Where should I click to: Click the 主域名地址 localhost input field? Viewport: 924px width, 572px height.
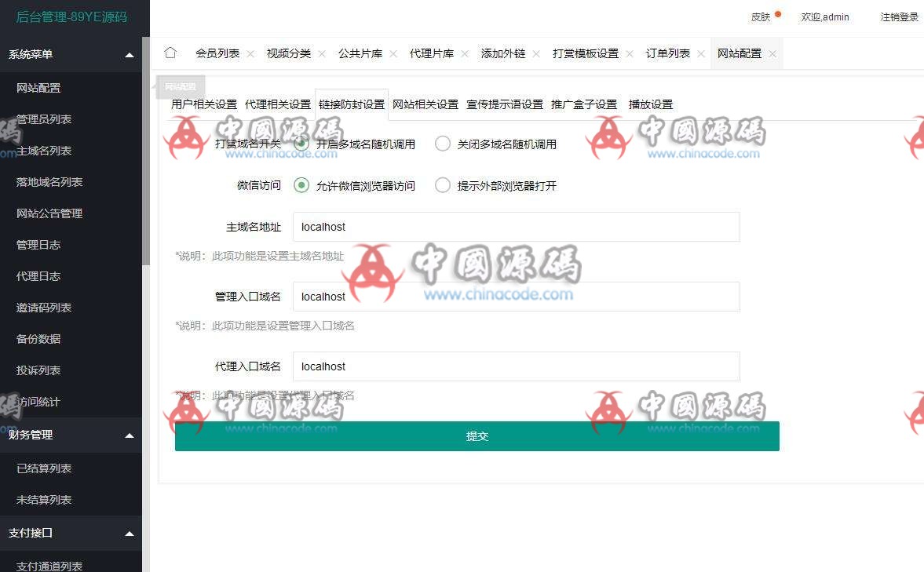pyautogui.click(x=515, y=227)
